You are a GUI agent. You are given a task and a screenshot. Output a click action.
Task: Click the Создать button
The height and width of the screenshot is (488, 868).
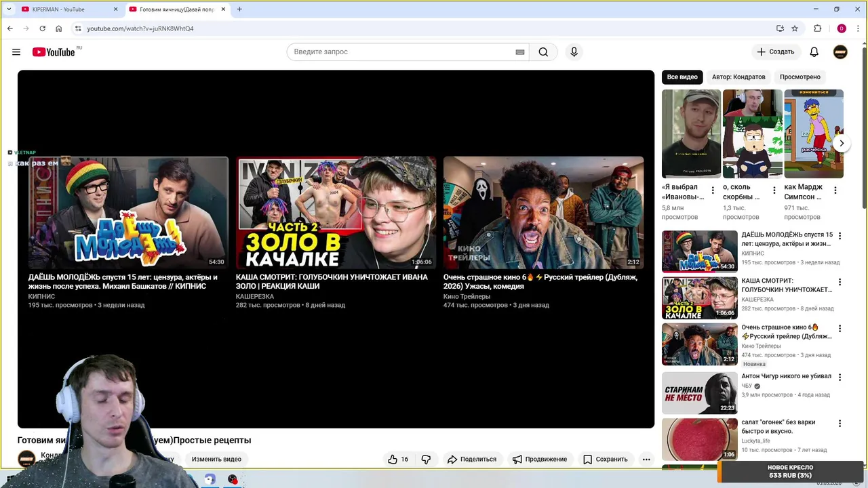(x=776, y=52)
